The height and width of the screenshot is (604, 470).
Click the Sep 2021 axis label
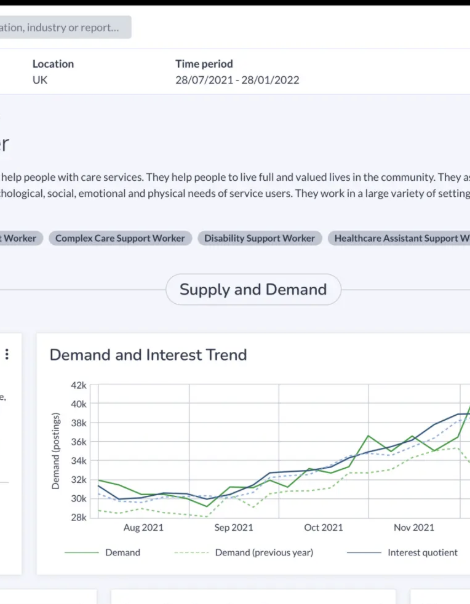click(233, 527)
